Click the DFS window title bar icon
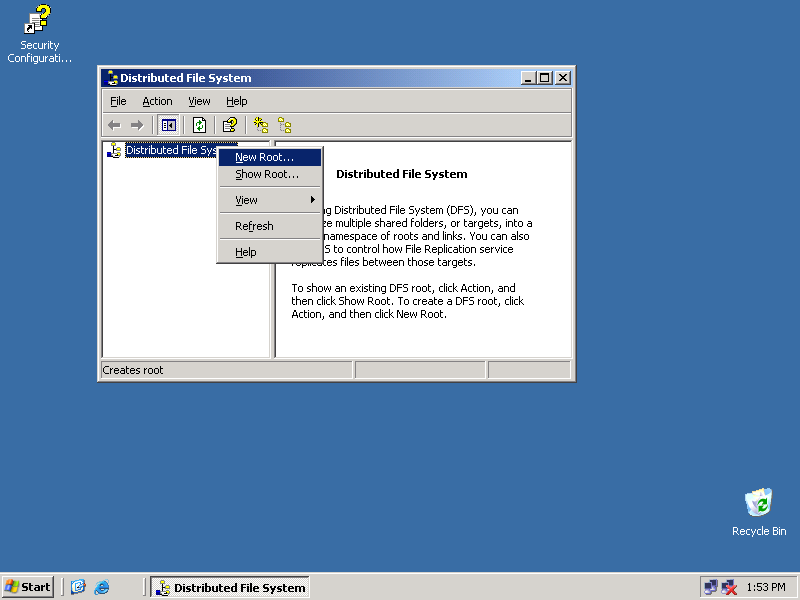The height and width of the screenshot is (600, 800). click(x=111, y=78)
